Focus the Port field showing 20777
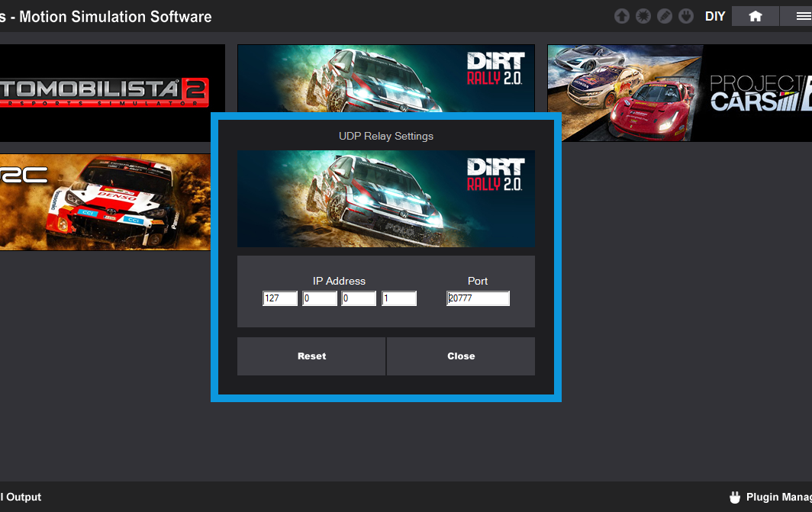The image size is (812, 512). [x=478, y=299]
